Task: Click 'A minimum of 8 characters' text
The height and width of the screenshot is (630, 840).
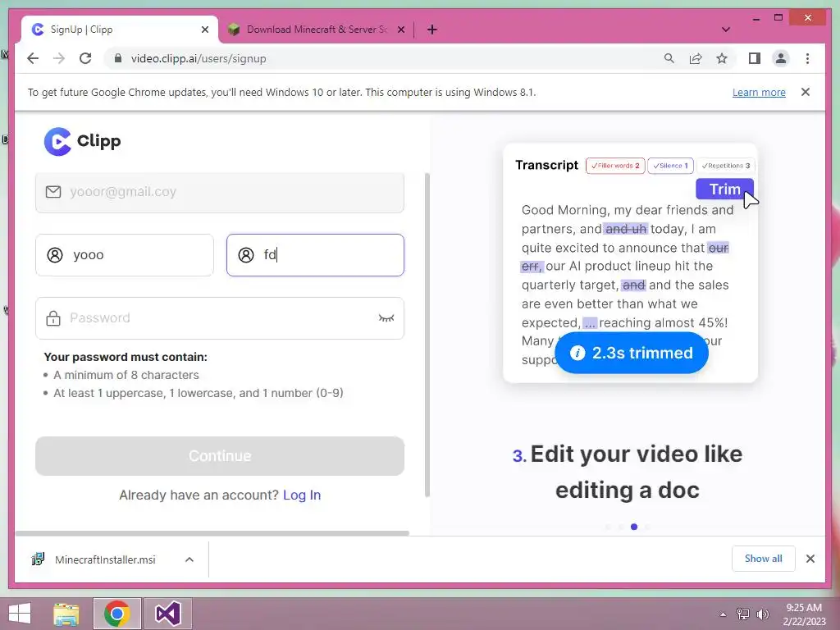Action: pyautogui.click(x=126, y=375)
